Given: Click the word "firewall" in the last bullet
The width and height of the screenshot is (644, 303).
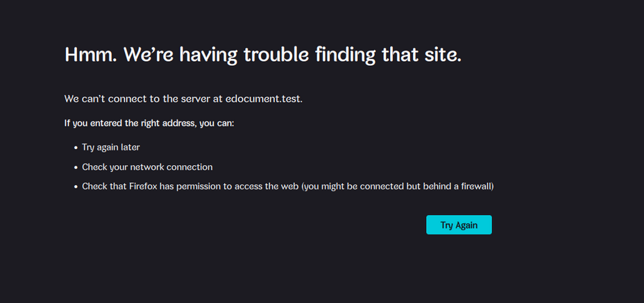Looking at the screenshot, I should tap(475, 187).
